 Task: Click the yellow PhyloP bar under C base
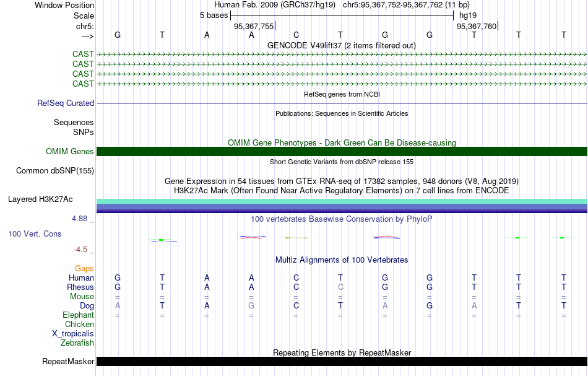click(296, 237)
